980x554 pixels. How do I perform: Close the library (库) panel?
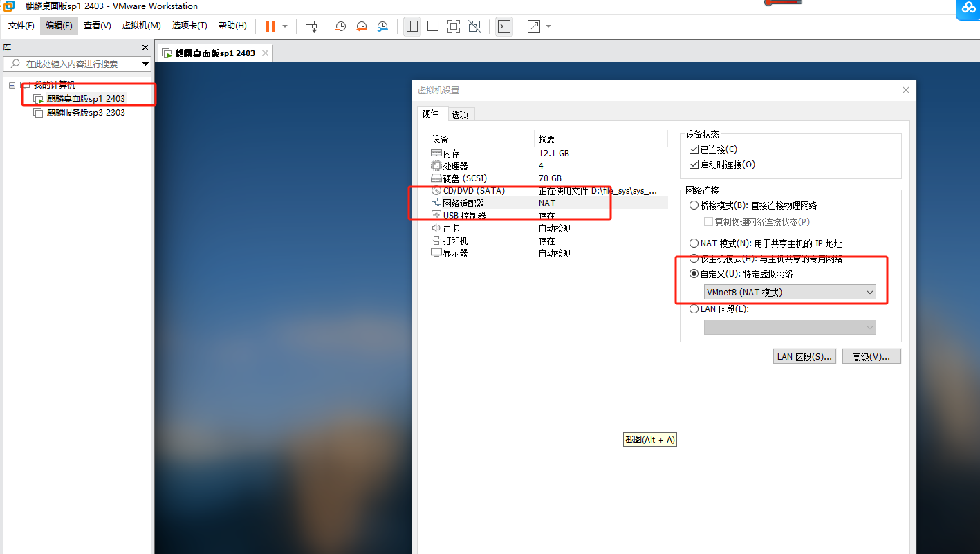(x=145, y=48)
